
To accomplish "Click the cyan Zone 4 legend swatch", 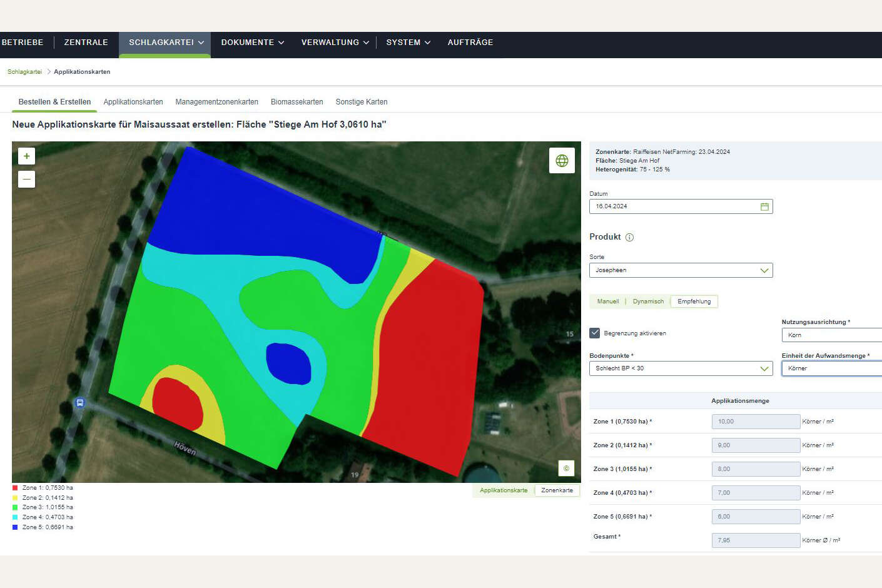I will (x=15, y=517).
